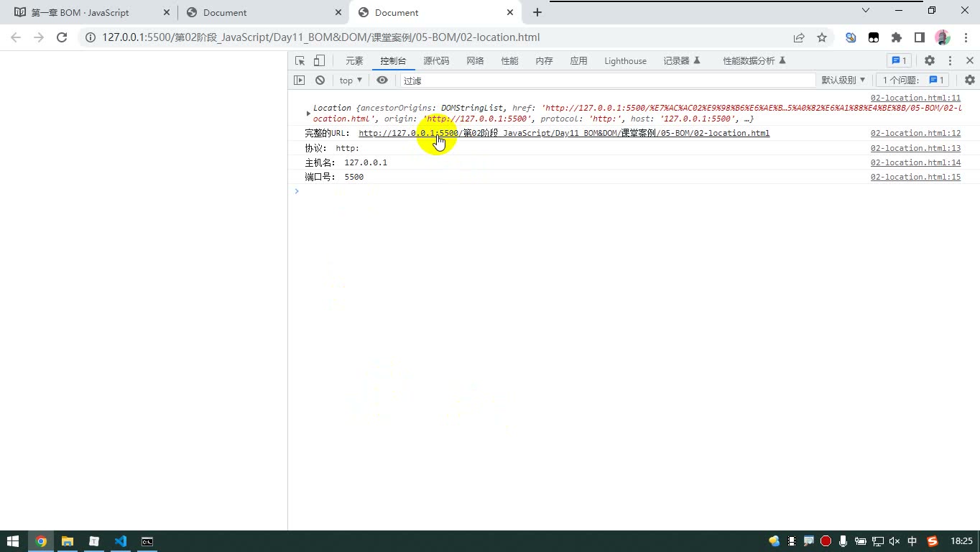Open the Chrome extensions puzzle icon
The image size is (980, 552).
(897, 37)
